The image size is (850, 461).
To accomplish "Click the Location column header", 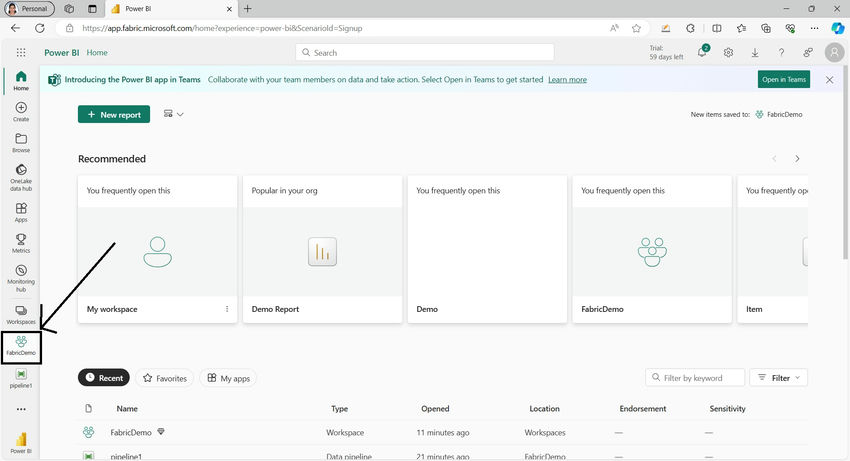I will click(544, 408).
